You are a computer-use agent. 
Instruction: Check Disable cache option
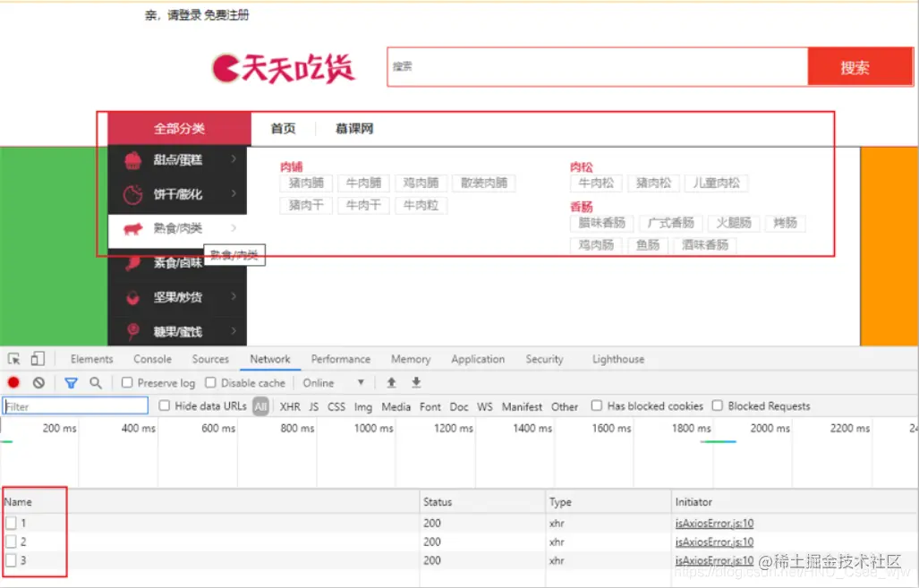209,382
